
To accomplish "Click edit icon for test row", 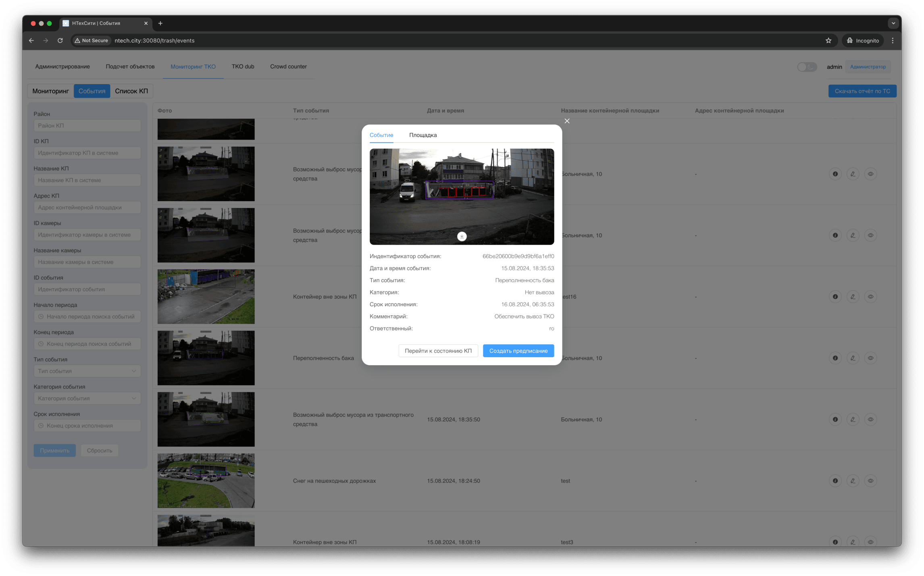I will tap(853, 481).
